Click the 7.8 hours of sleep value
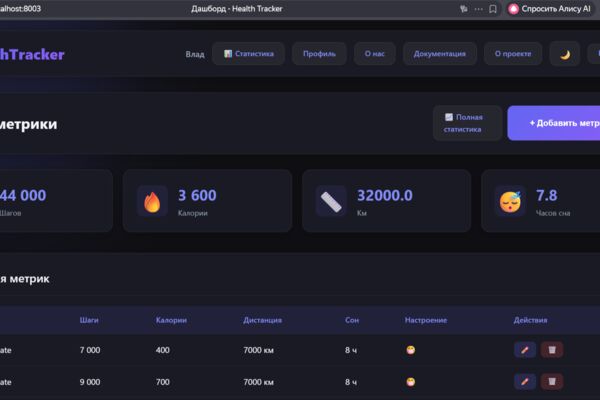The image size is (600, 400). (x=546, y=196)
